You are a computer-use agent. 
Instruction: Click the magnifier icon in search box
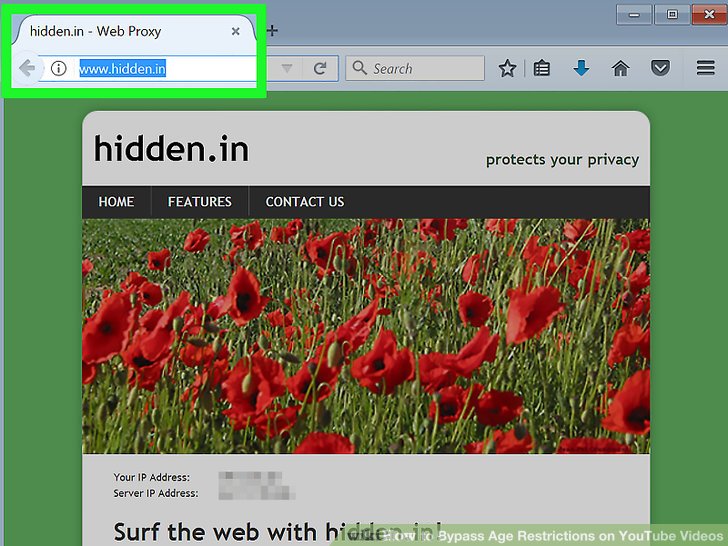click(359, 68)
